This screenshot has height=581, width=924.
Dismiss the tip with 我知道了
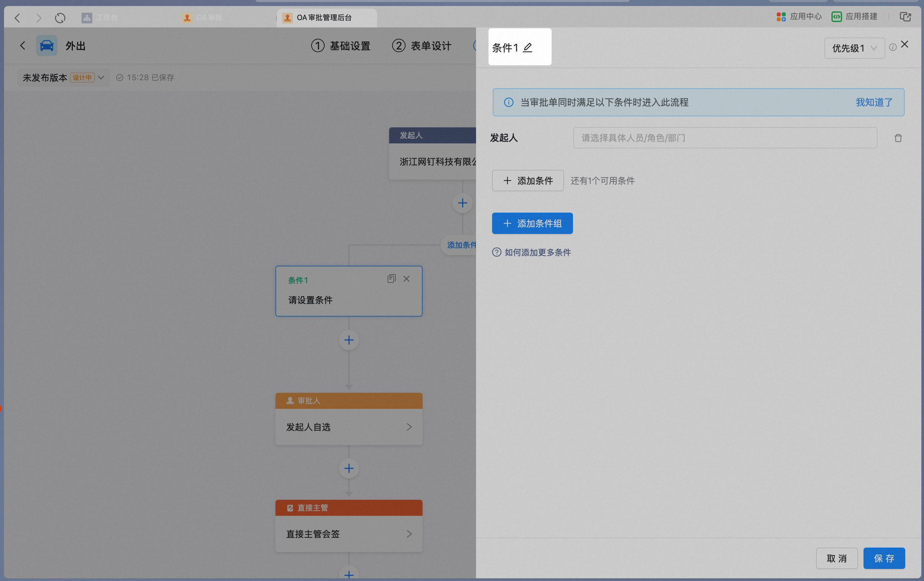874,103
